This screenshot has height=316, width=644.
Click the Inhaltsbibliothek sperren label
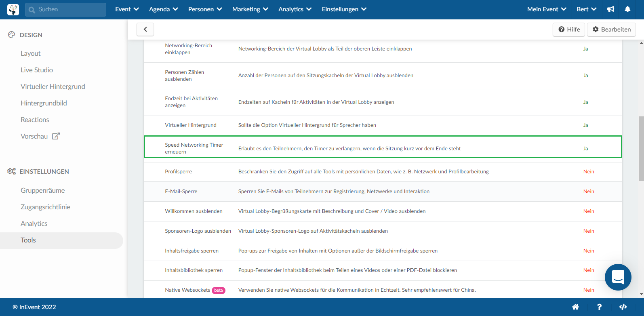(194, 270)
